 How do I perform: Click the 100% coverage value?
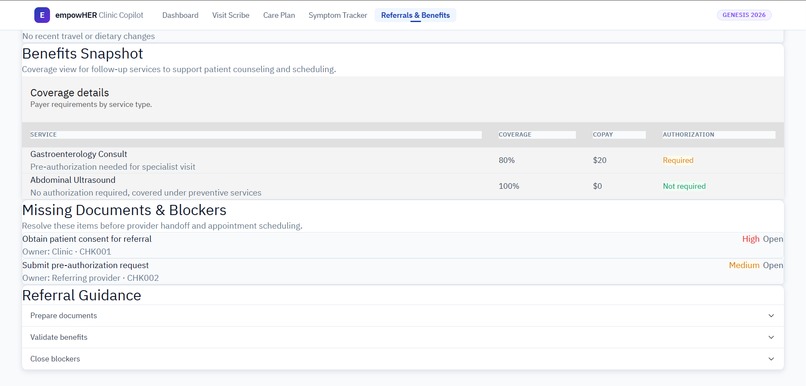click(x=508, y=186)
